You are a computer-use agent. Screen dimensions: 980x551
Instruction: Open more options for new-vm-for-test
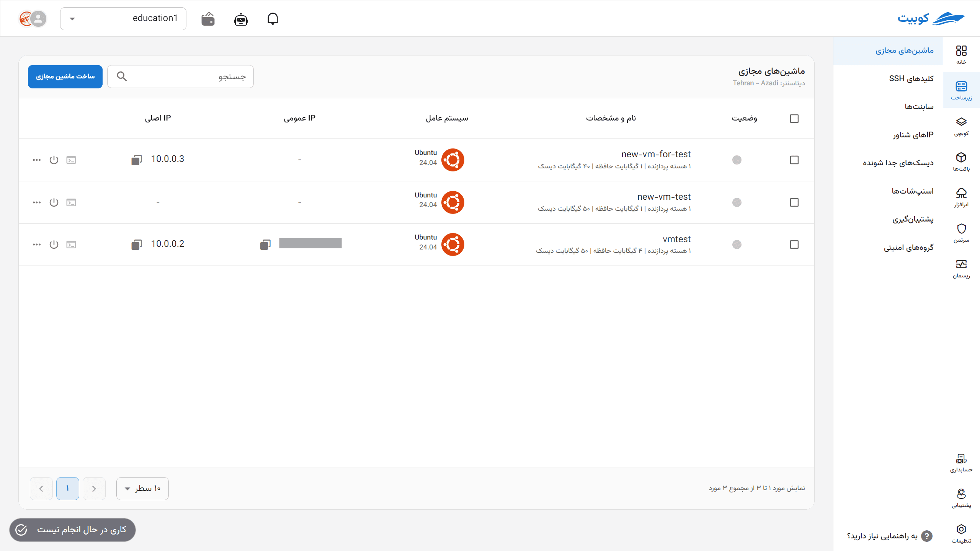(x=37, y=160)
